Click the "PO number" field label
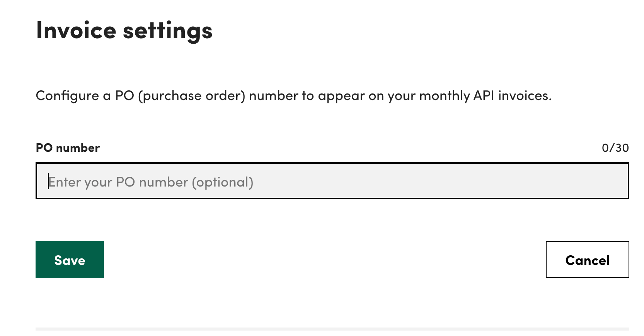Viewport: 644px width, 336px height. [68, 148]
